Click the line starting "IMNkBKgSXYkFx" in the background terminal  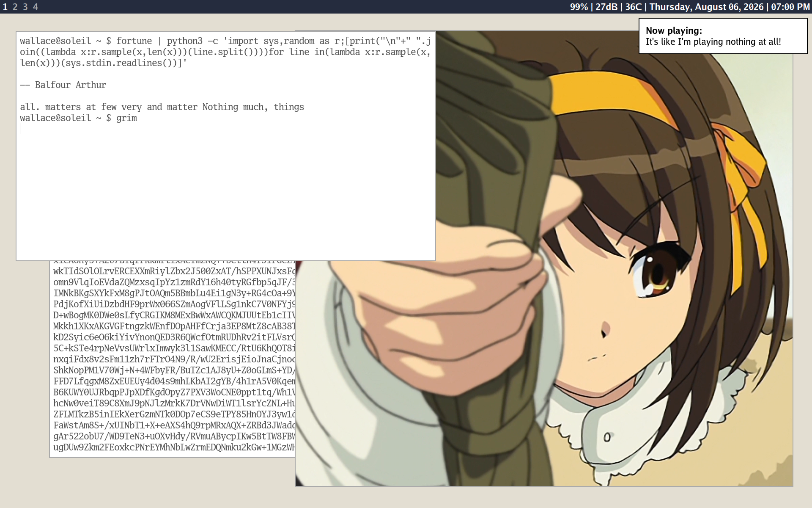[174, 293]
